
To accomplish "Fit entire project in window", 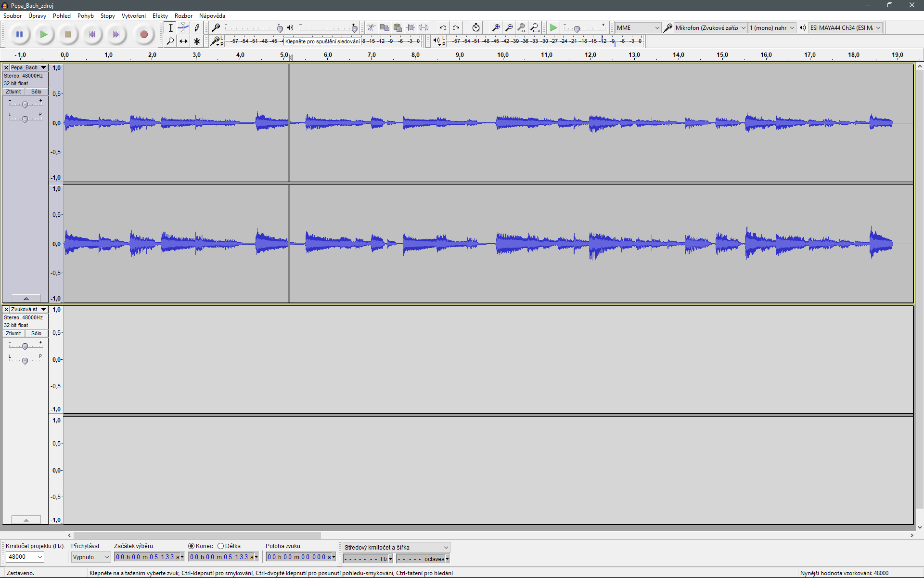I will (x=535, y=28).
